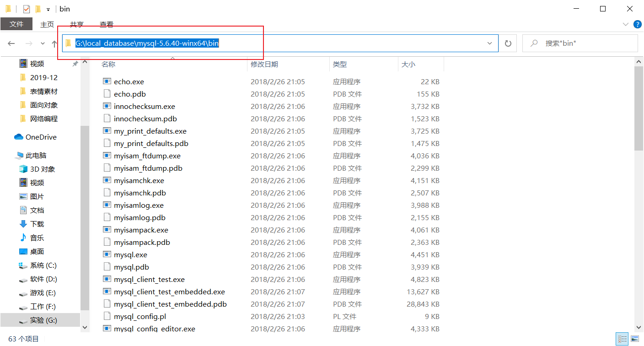Open the help question mark icon
The image size is (644, 346).
tap(637, 24)
